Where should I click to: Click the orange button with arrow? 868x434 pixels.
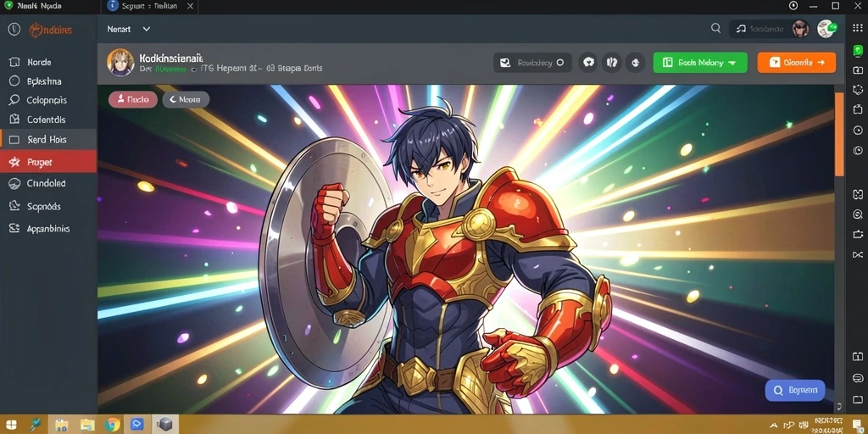click(797, 63)
